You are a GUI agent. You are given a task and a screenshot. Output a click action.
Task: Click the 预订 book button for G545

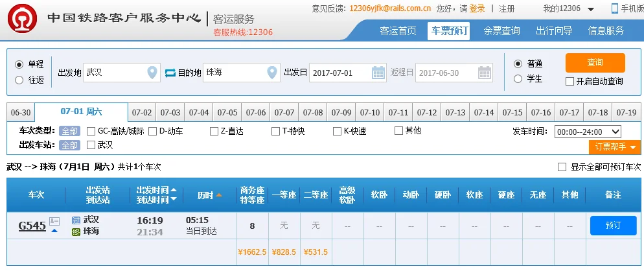(x=613, y=226)
